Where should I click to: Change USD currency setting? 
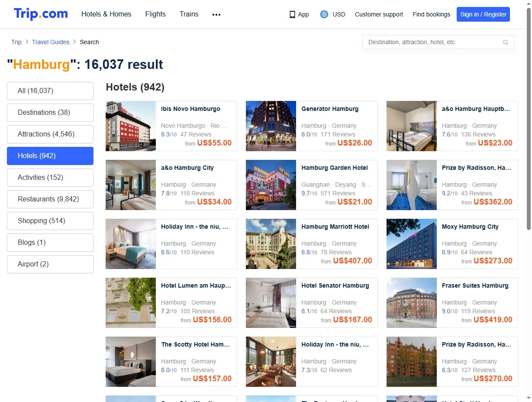pos(339,14)
